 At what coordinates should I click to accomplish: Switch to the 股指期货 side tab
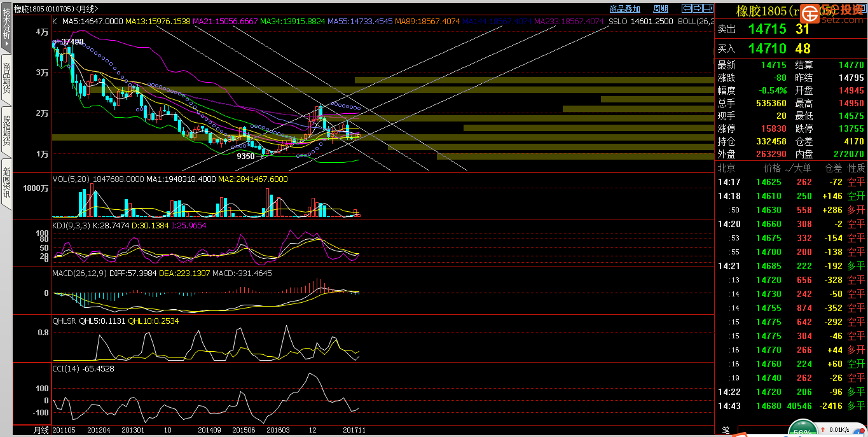click(6, 131)
